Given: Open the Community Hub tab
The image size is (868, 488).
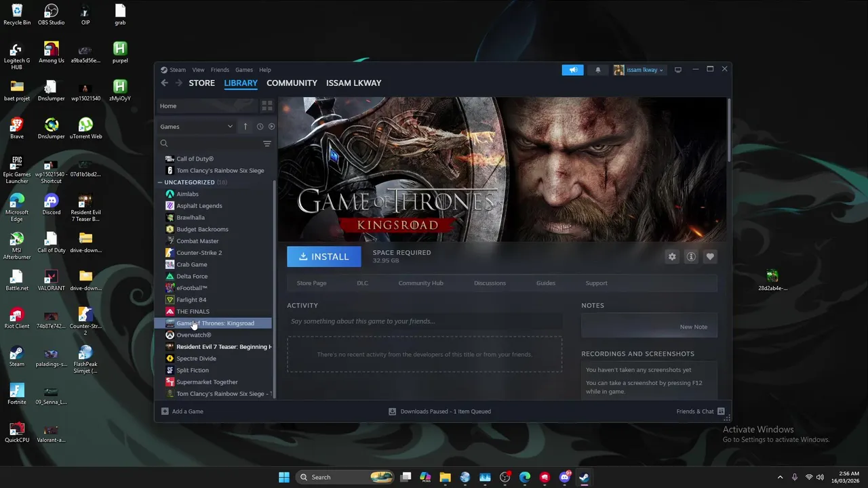Looking at the screenshot, I should (420, 283).
